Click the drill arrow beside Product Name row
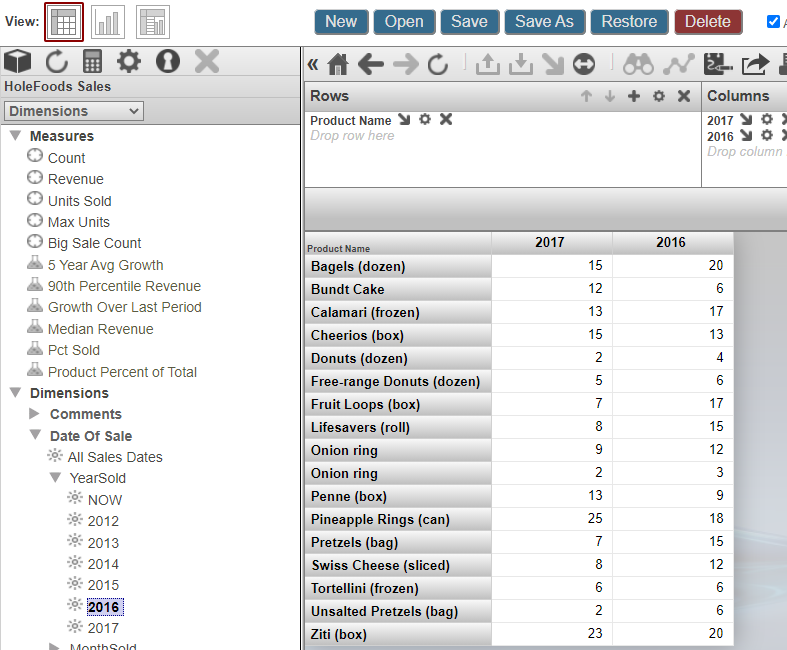This screenshot has width=787, height=650. click(404, 119)
